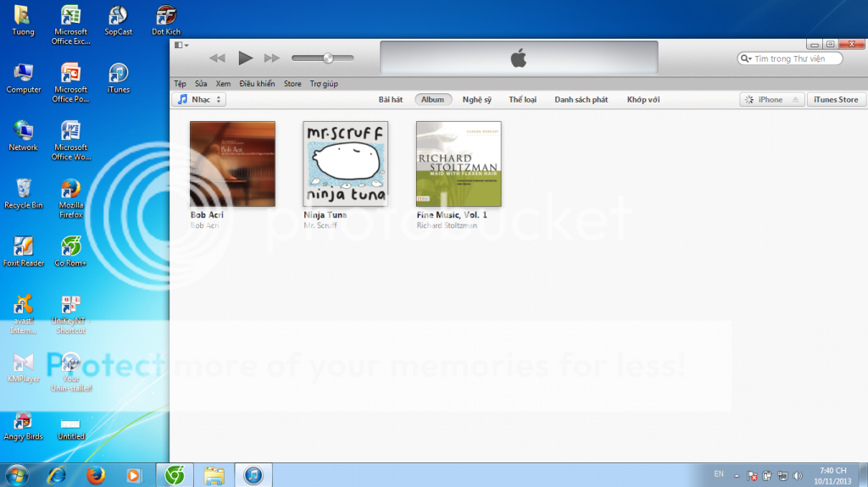Click the Firefox icon in the taskbar
The height and width of the screenshot is (487, 868).
click(95, 475)
